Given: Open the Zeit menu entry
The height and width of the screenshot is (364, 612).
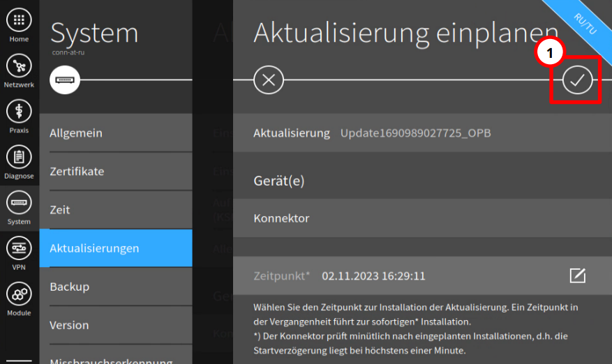Looking at the screenshot, I should (116, 210).
